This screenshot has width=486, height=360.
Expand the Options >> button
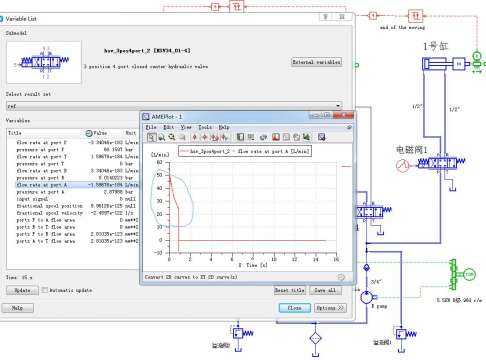pos(330,308)
